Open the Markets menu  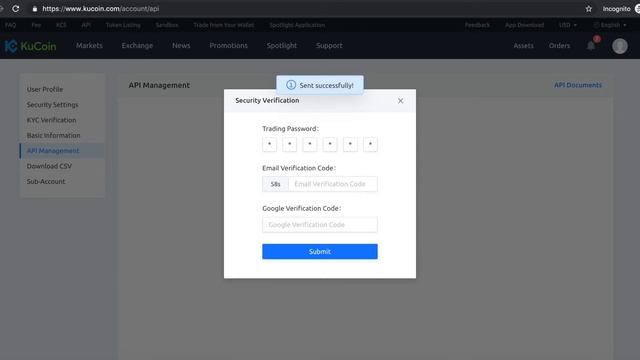pos(89,45)
